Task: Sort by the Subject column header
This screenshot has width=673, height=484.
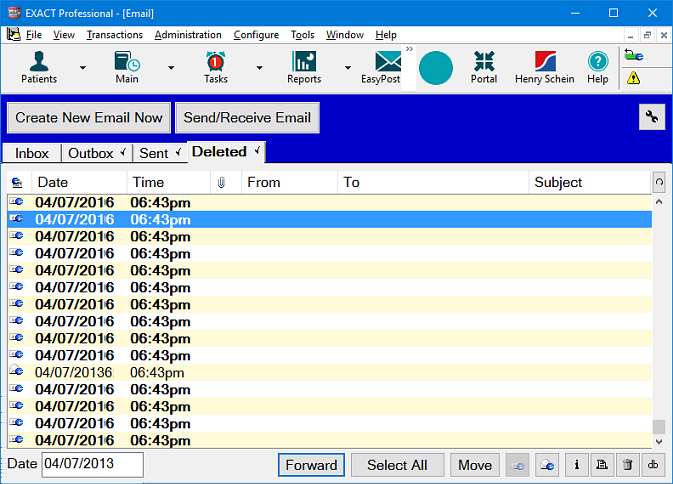Action: 590,183
